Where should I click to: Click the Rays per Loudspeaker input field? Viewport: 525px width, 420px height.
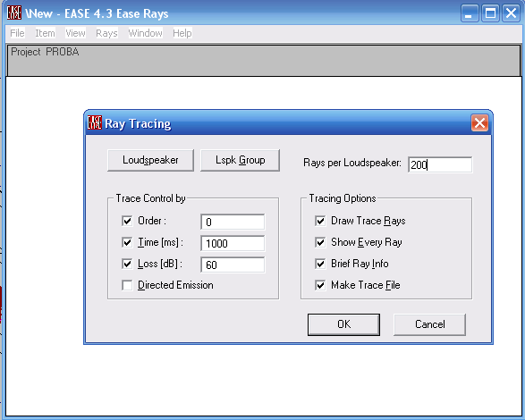click(440, 164)
